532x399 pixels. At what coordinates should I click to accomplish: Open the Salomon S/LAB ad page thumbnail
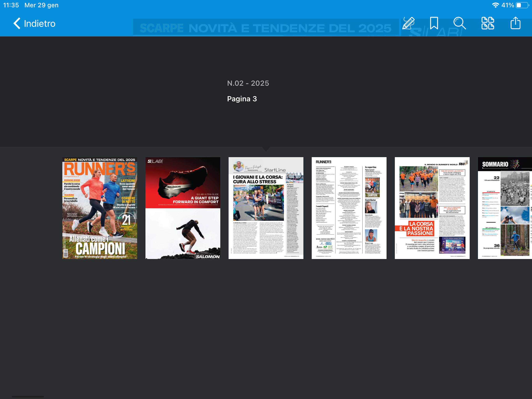click(x=183, y=208)
